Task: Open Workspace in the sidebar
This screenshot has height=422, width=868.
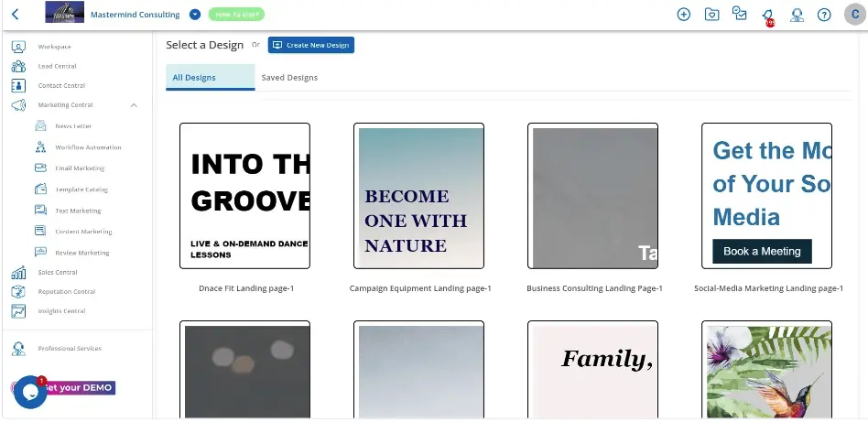Action: point(54,47)
